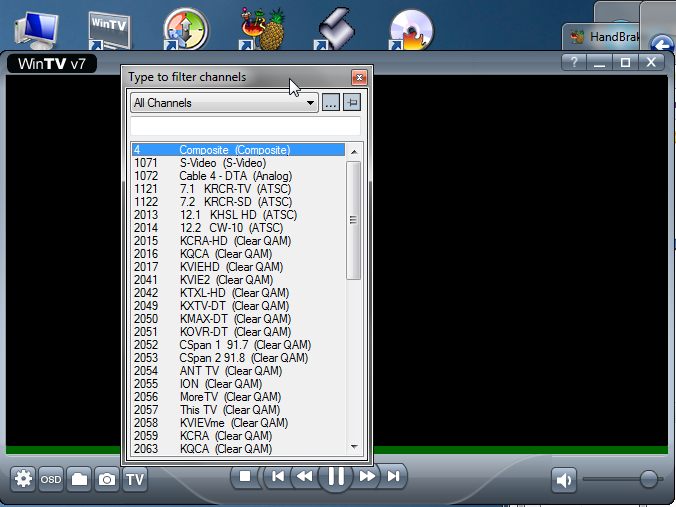This screenshot has width=676, height=507.
Task: Take a snapshot with camera button
Action: click(x=107, y=479)
